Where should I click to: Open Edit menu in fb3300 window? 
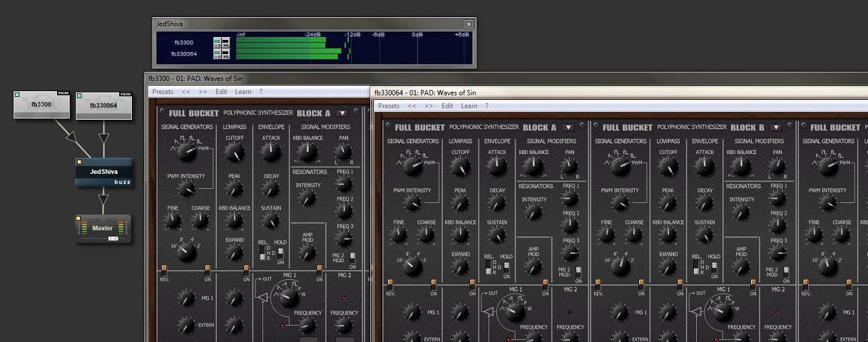tap(221, 91)
